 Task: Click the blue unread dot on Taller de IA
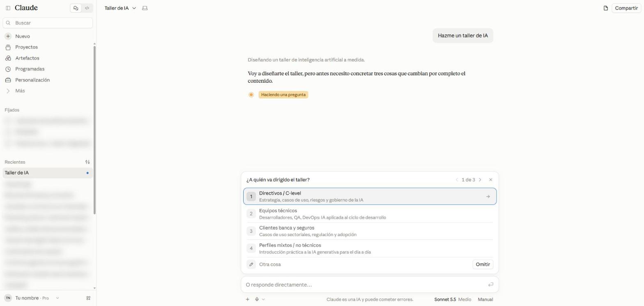point(87,173)
